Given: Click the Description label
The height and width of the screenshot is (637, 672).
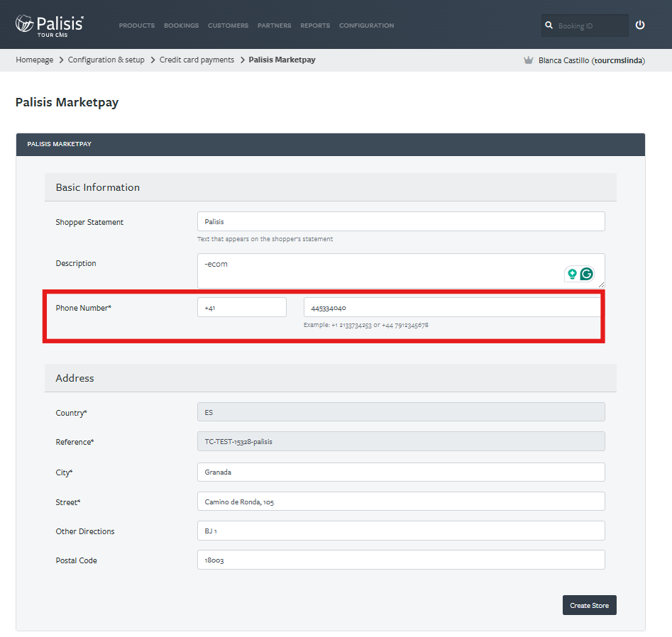Looking at the screenshot, I should (76, 263).
